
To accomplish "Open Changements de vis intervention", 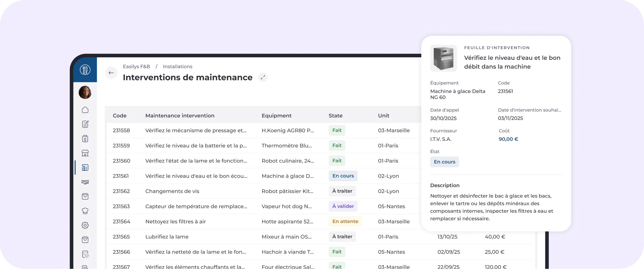I will pos(172,191).
